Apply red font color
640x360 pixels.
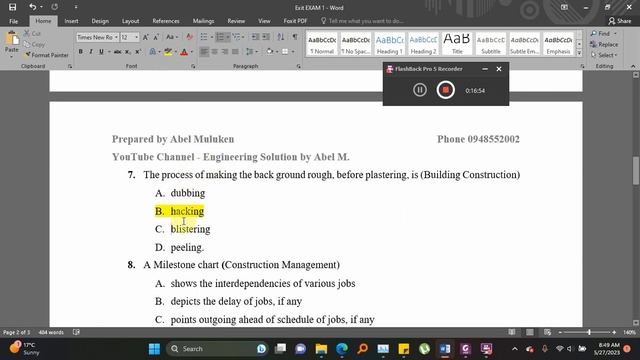pos(184,52)
